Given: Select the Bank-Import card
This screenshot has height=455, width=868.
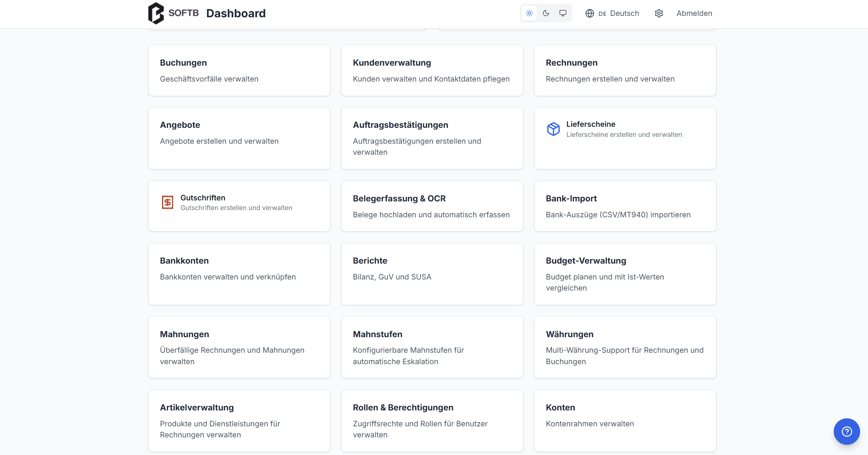Looking at the screenshot, I should 625,206.
